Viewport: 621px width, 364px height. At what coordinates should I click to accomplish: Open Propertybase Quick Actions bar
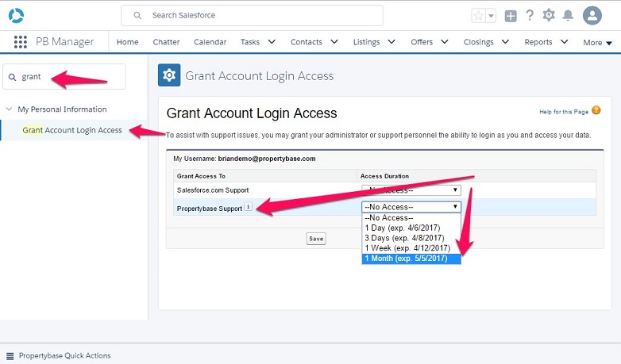point(64,356)
